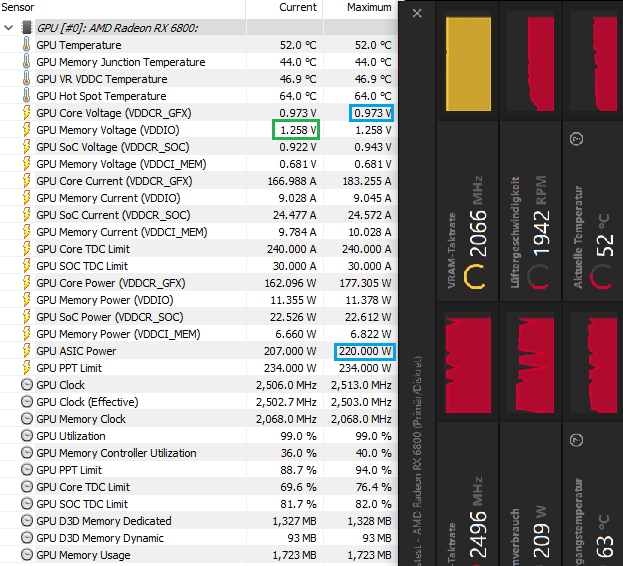Click clock icon for GPU Clock row
The width and height of the screenshot is (623, 566).
pos(27,385)
